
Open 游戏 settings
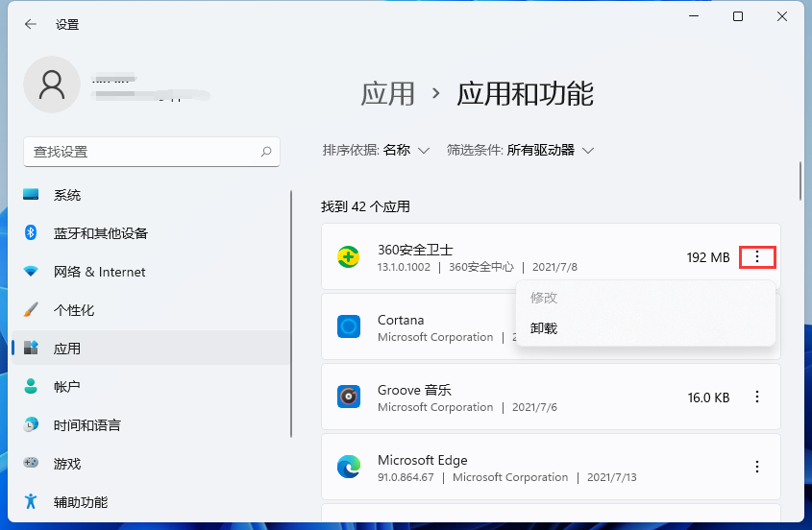tap(151, 463)
